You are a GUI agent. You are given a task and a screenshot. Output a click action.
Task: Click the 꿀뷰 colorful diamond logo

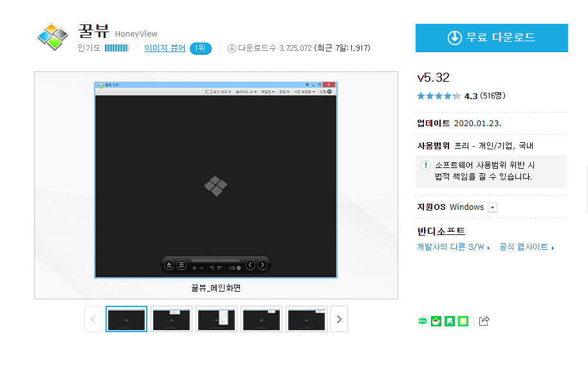pyautogui.click(x=53, y=37)
